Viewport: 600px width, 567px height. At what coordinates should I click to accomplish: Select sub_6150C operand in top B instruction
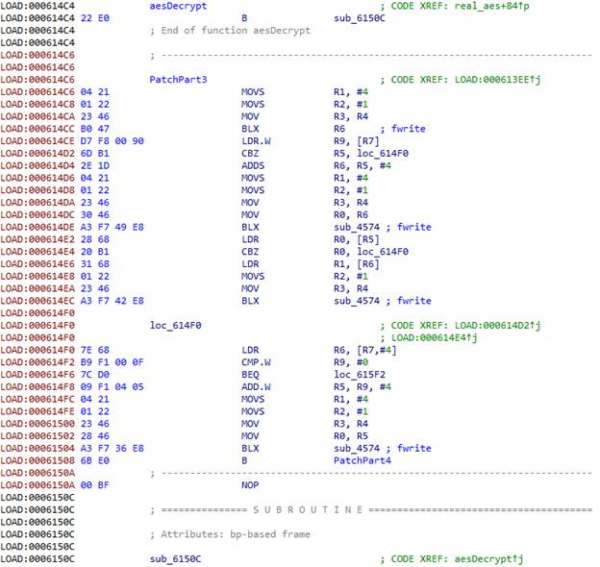pyautogui.click(x=355, y=18)
